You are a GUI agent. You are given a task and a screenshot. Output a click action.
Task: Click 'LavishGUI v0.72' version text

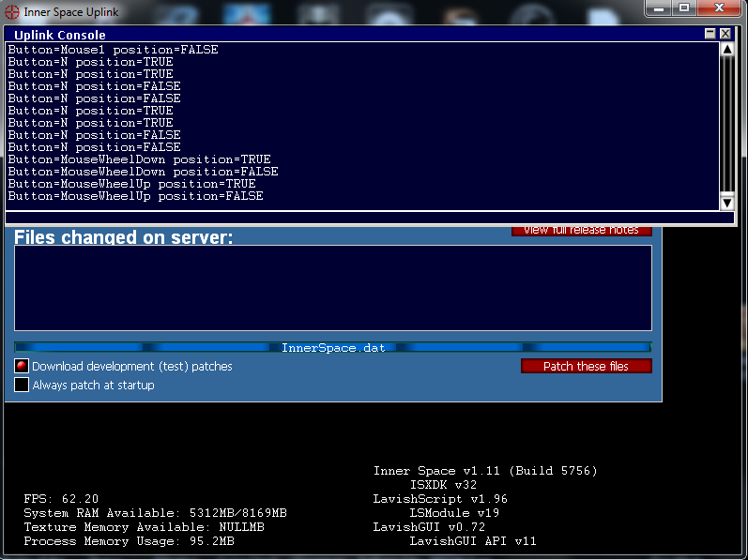click(429, 527)
